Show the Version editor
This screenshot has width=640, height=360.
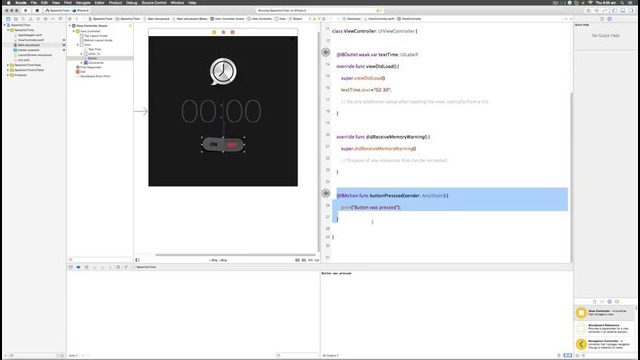click(x=604, y=10)
